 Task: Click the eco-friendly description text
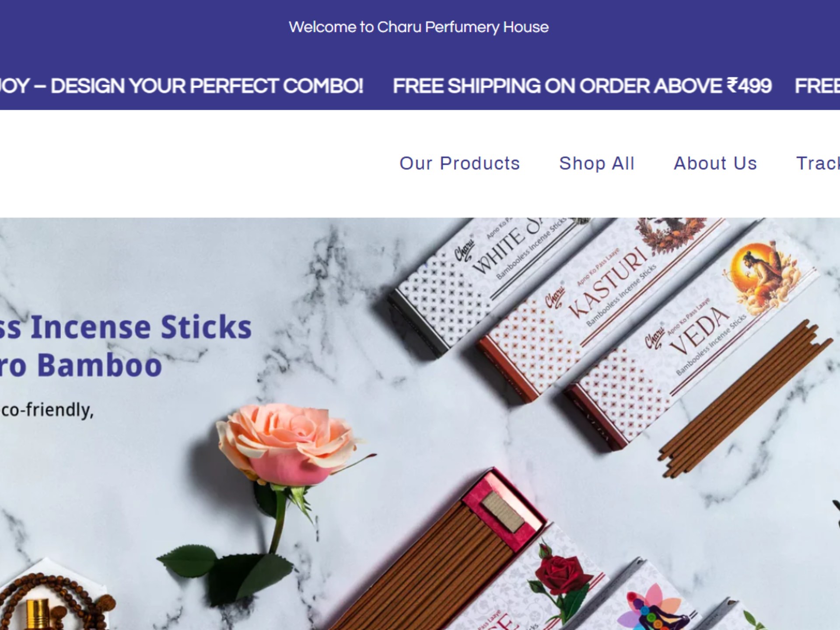47,410
